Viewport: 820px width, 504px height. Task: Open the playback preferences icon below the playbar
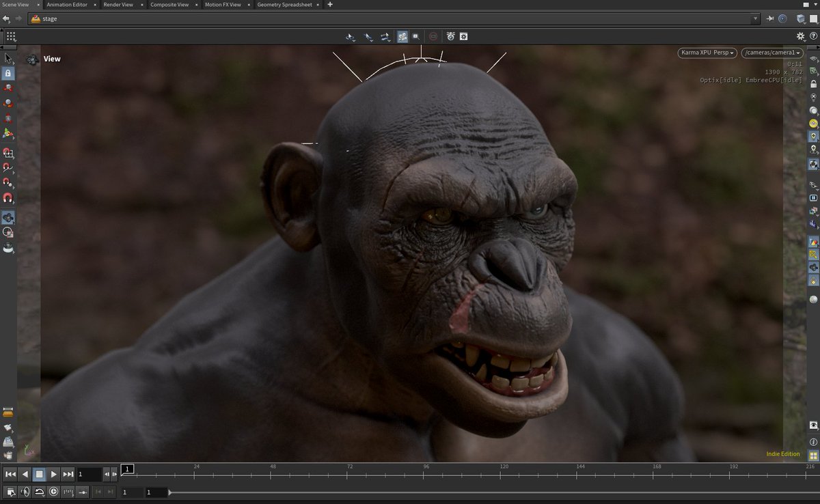10,491
